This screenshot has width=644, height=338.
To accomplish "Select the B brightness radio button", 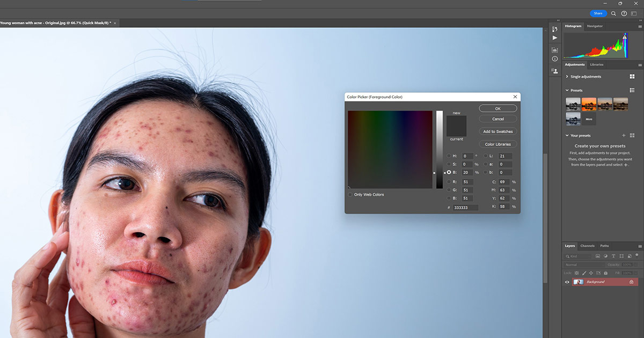I will [449, 172].
